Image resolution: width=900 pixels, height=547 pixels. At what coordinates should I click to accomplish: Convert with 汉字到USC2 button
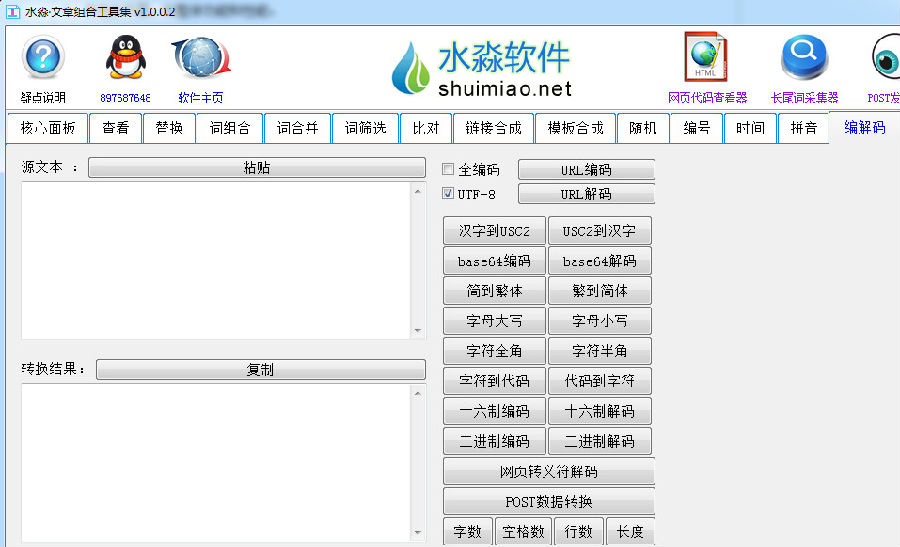(x=494, y=231)
